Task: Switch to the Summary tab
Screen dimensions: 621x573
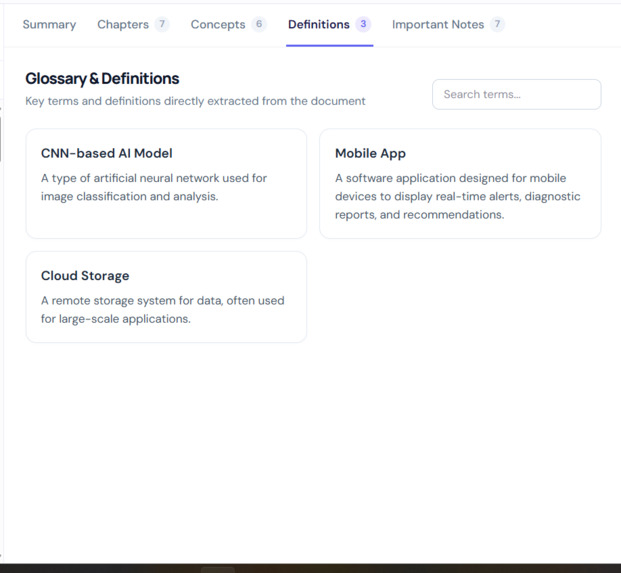Action: tap(49, 25)
